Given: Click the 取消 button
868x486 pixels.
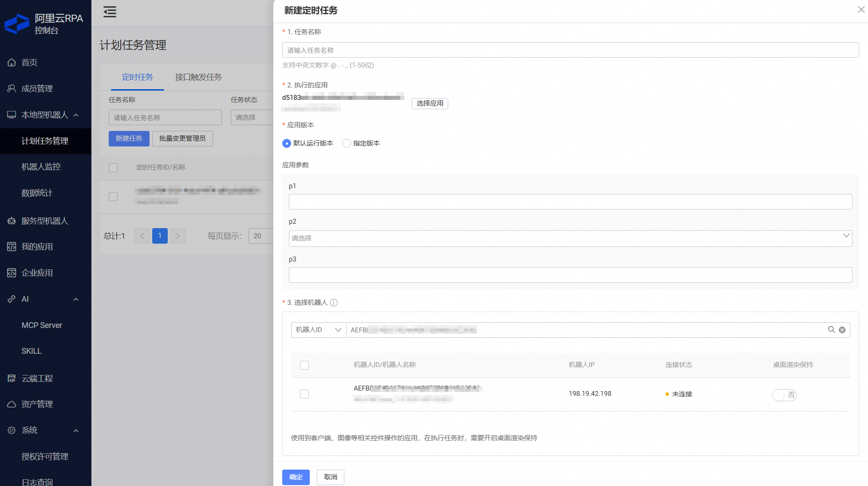Looking at the screenshot, I should click(x=331, y=477).
